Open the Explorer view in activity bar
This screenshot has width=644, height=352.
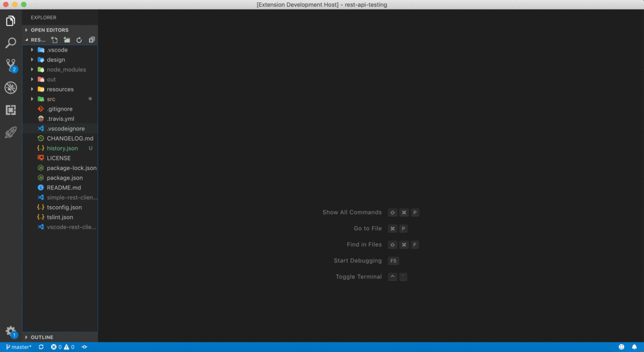[x=10, y=21]
